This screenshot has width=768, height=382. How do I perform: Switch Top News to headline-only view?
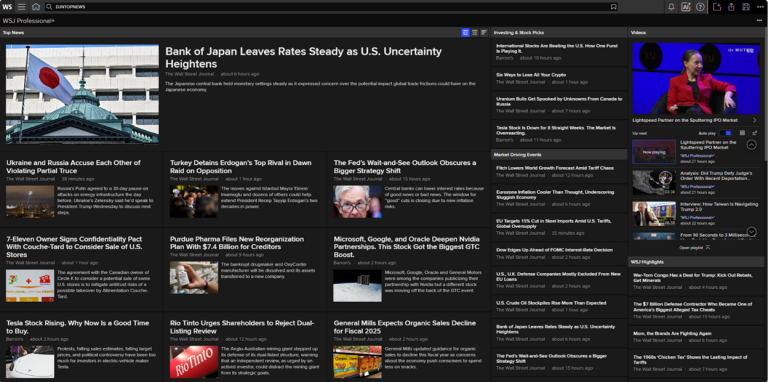coord(484,32)
